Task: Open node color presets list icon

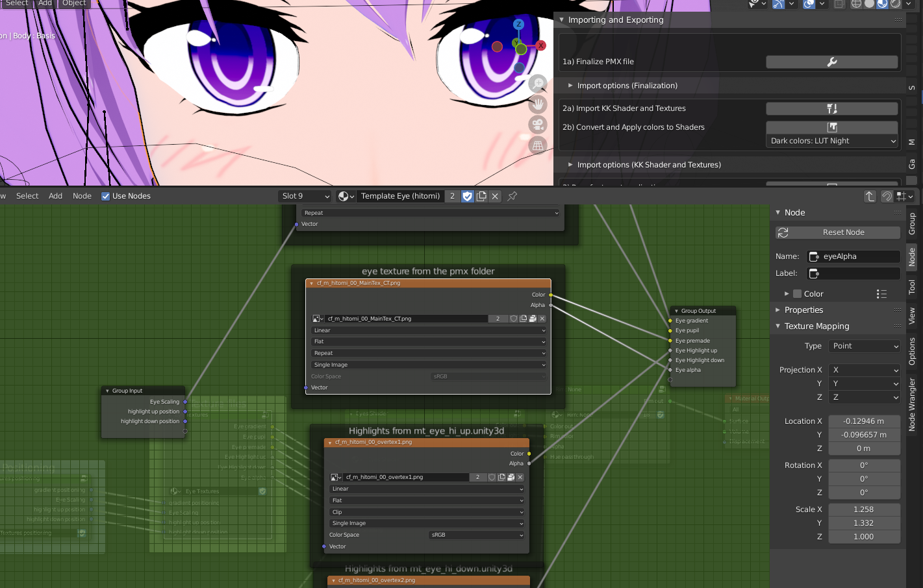Action: pos(881,294)
